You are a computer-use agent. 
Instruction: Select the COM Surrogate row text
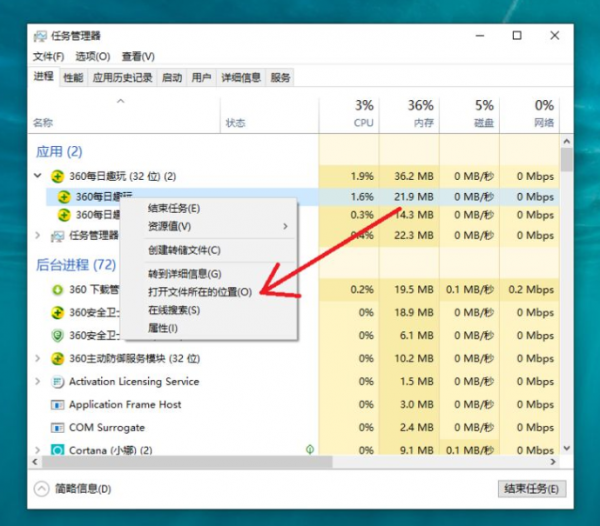(x=107, y=427)
